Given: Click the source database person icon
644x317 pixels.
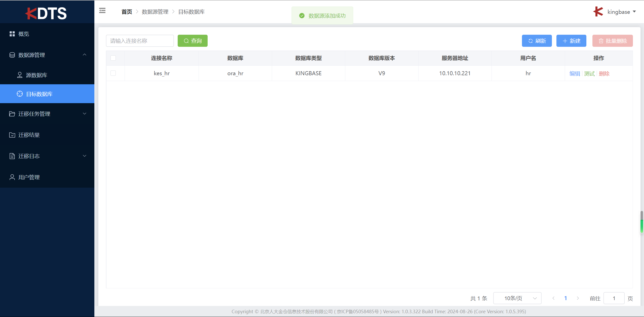Looking at the screenshot, I should [20, 75].
